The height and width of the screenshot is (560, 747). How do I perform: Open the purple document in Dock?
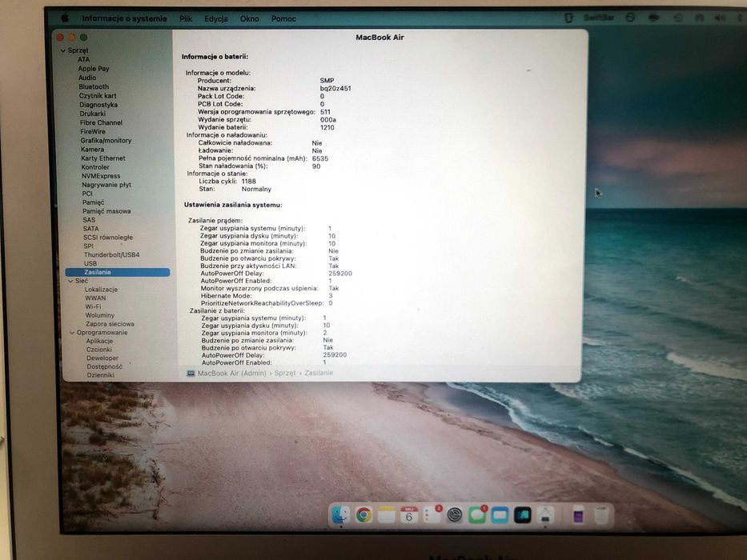tap(578, 514)
